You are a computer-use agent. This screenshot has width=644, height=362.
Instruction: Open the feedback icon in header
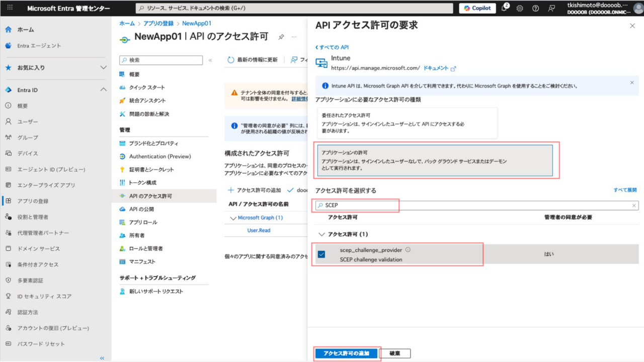click(551, 9)
